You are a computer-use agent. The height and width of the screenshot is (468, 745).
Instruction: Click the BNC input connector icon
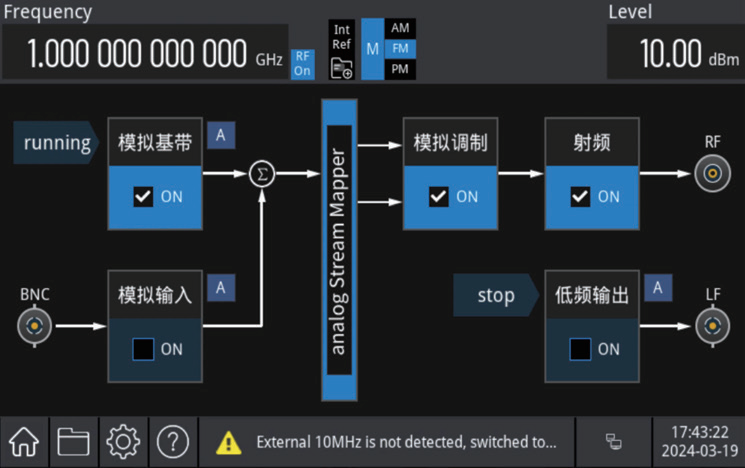coord(34,326)
